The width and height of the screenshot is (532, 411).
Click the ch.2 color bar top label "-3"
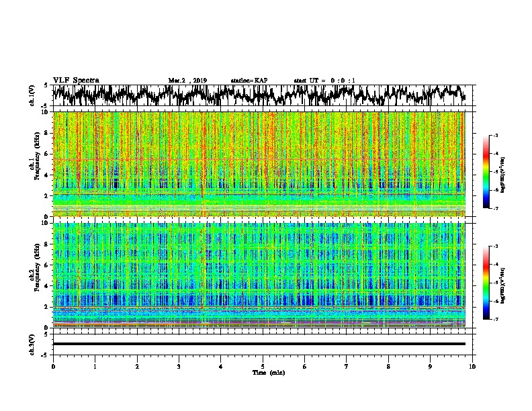[496, 246]
